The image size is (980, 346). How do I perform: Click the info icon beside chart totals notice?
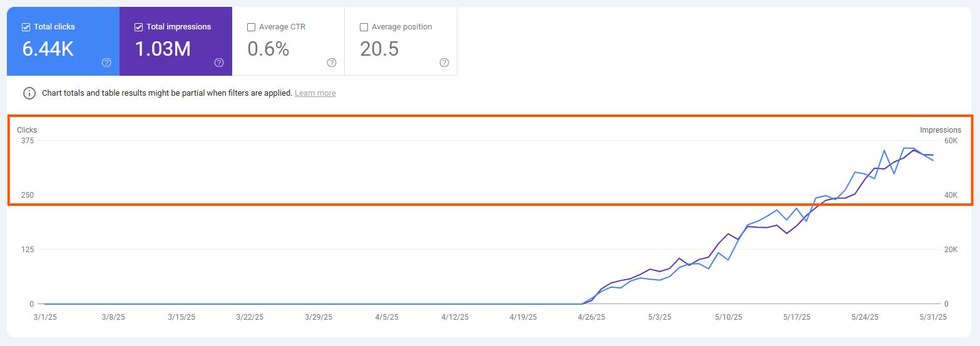[x=29, y=93]
